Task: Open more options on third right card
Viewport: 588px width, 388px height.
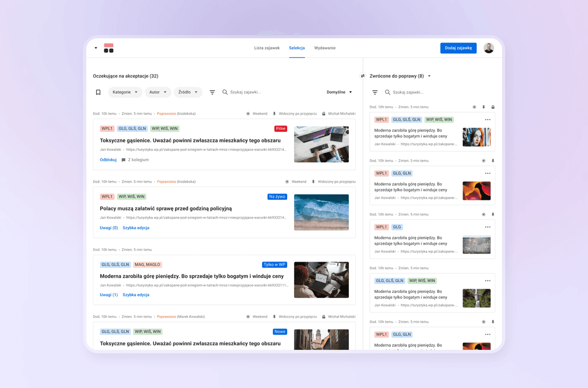Action: (488, 227)
